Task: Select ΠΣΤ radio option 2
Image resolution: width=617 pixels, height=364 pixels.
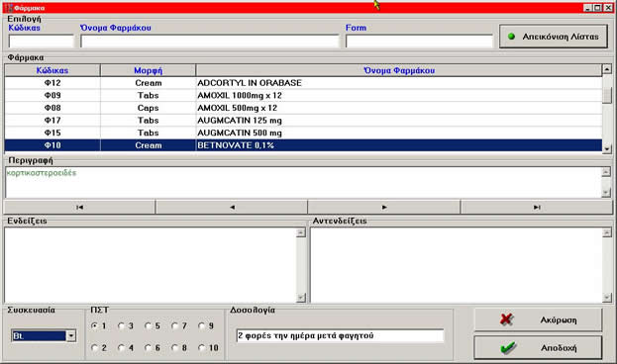Action: click(94, 347)
